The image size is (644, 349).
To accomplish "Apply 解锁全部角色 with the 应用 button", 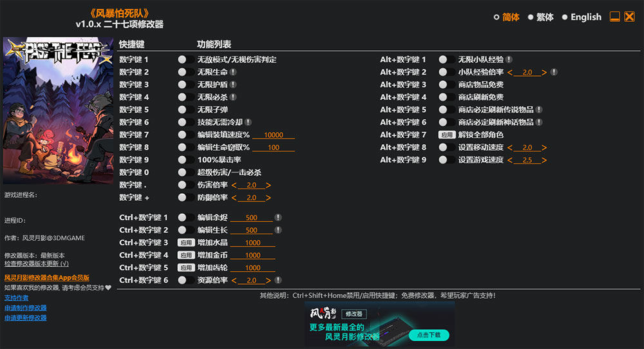I will point(447,135).
